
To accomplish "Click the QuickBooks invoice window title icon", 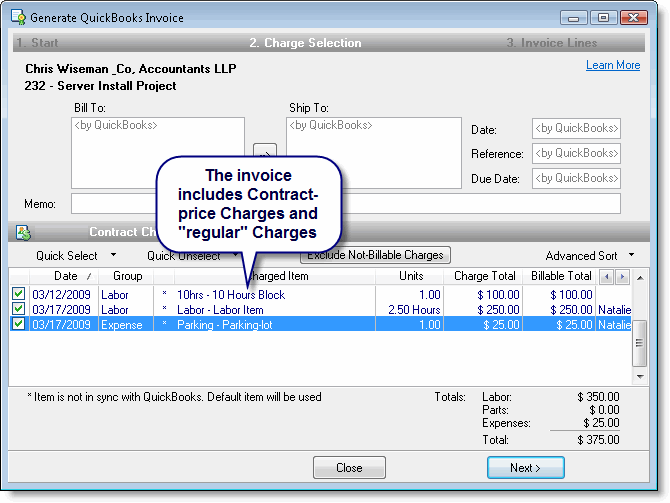I will [x=18, y=17].
